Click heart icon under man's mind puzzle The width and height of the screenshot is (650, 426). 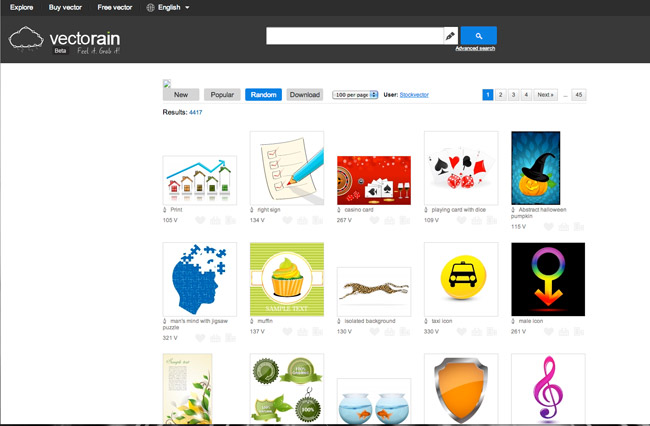click(x=200, y=338)
